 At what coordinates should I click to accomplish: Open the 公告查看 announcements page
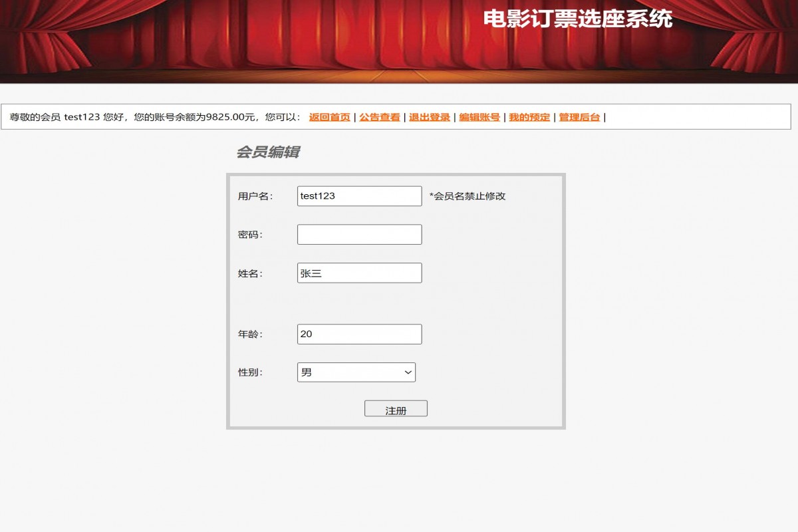tap(380, 117)
